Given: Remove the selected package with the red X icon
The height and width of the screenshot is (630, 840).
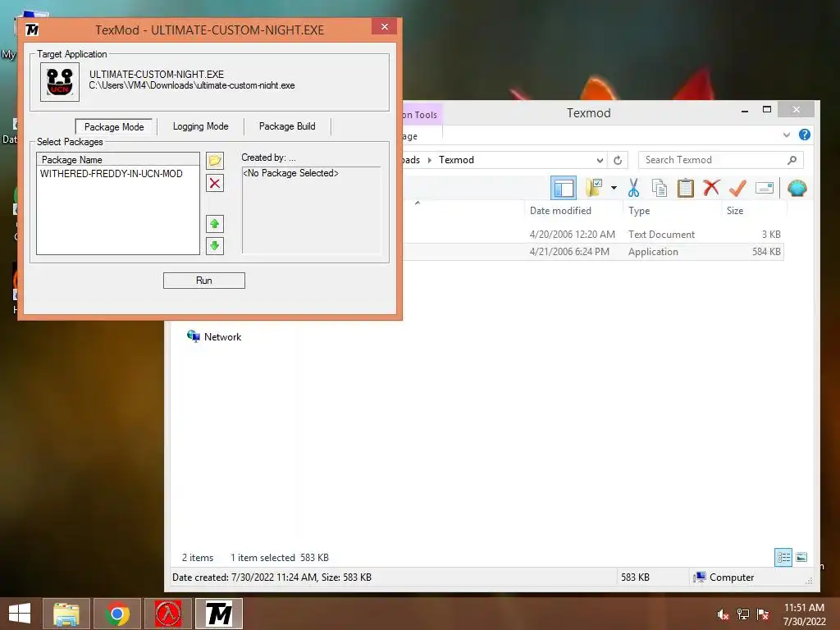Looking at the screenshot, I should (215, 183).
